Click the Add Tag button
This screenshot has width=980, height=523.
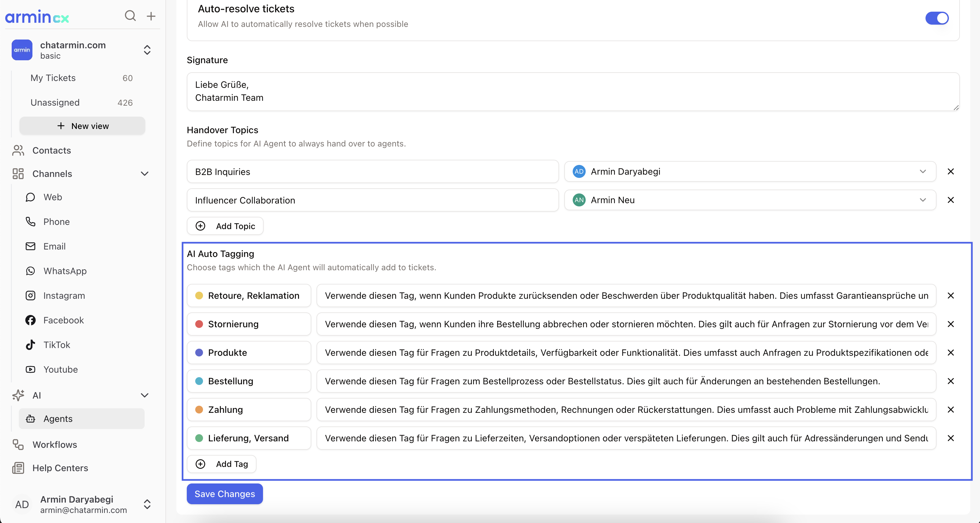pyautogui.click(x=221, y=464)
